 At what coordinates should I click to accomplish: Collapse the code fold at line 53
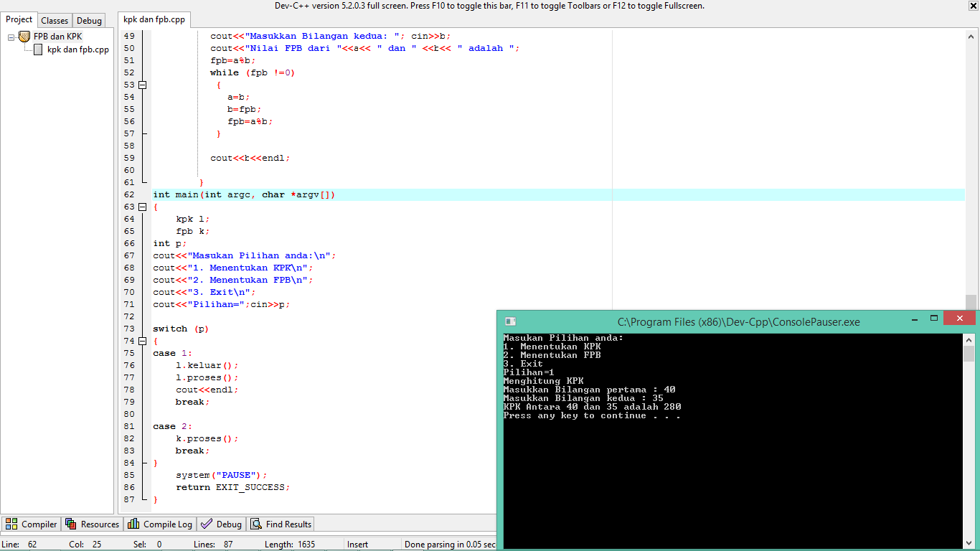pyautogui.click(x=142, y=85)
